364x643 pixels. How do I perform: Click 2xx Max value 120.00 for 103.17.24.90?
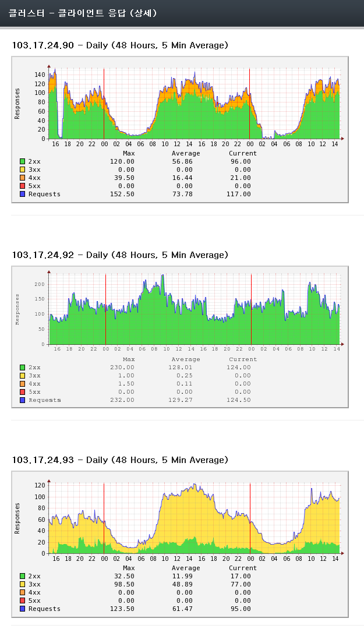point(122,161)
